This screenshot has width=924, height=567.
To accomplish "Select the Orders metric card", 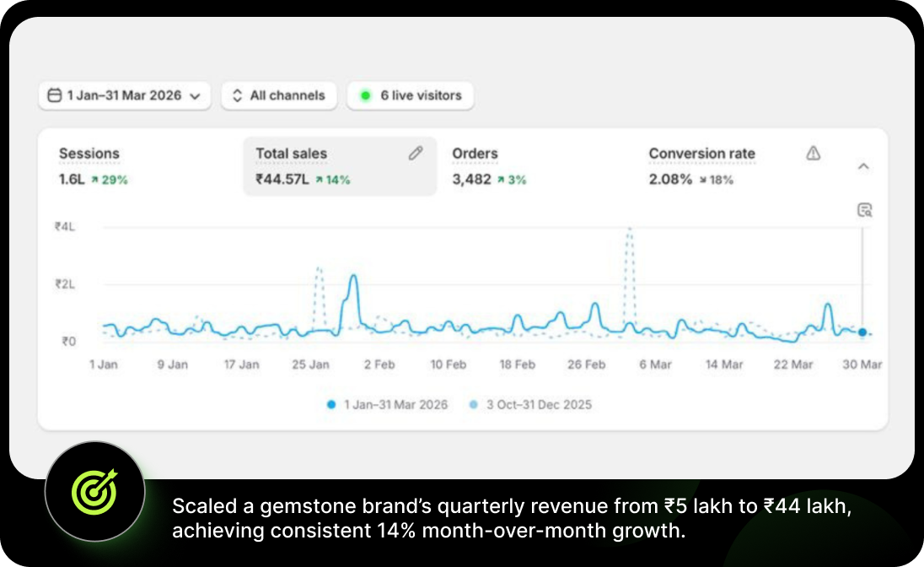I will click(x=536, y=166).
